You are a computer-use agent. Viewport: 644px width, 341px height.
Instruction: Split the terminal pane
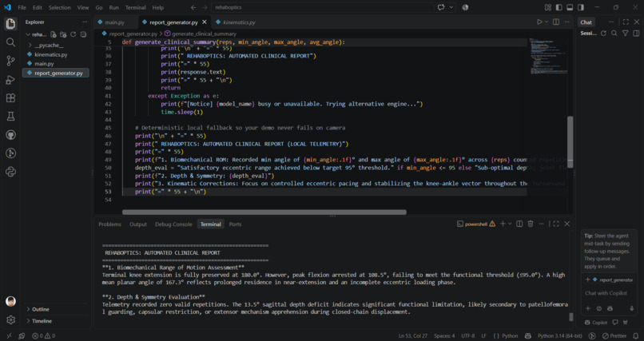[519, 224]
